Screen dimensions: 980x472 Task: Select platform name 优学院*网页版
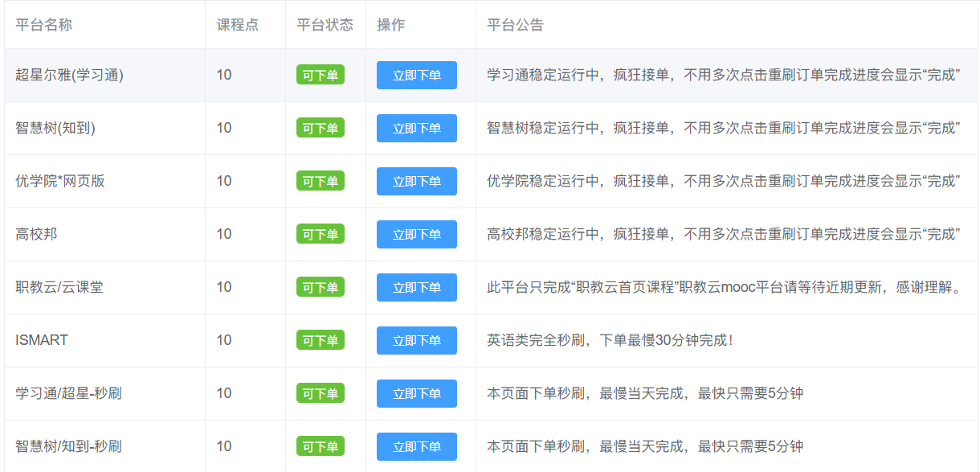60,181
